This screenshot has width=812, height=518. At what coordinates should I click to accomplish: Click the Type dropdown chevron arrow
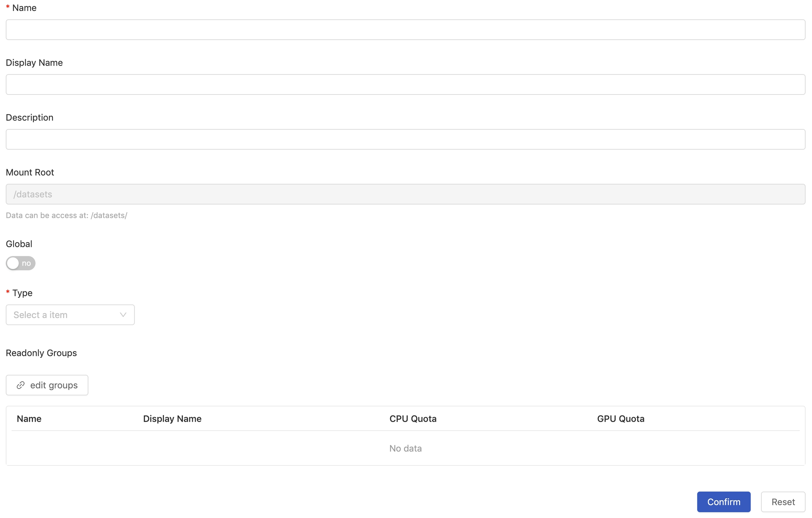pos(123,315)
